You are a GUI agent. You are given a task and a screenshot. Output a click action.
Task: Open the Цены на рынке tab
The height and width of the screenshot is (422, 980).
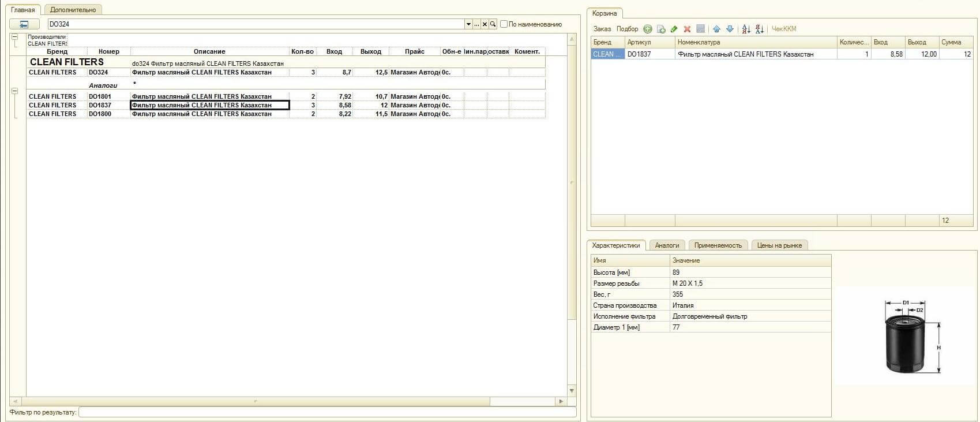pos(779,245)
